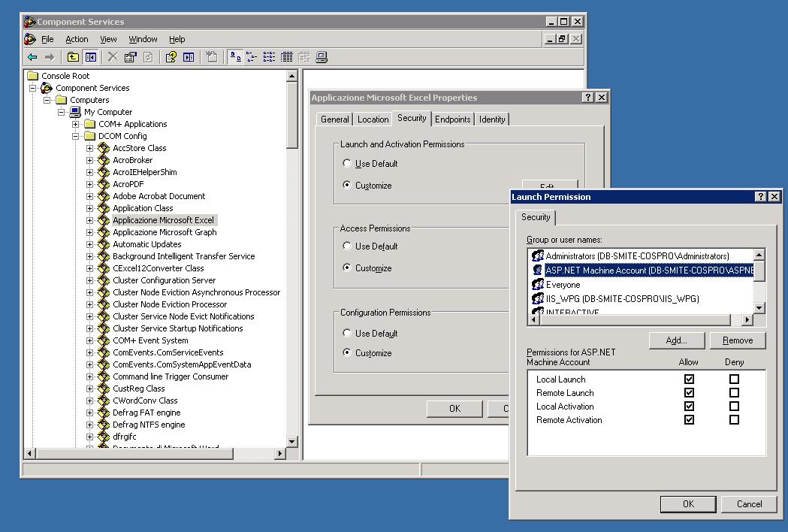The height and width of the screenshot is (532, 788).
Task: Switch to the Location tab
Action: tap(373, 119)
